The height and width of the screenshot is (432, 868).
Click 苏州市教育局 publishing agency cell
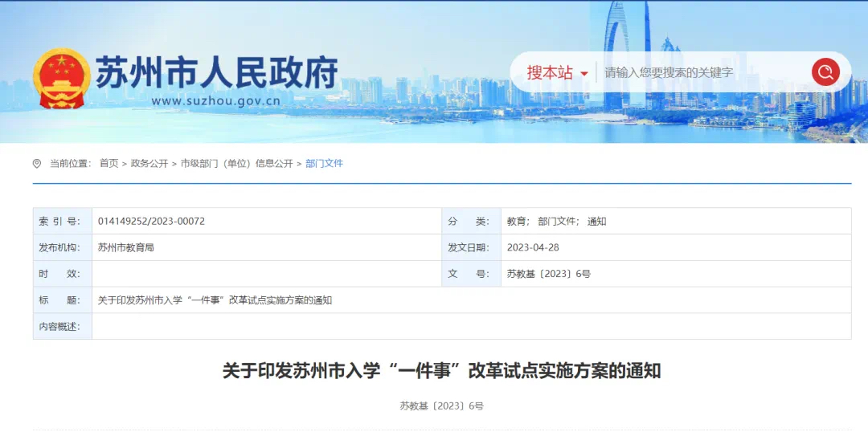click(x=125, y=247)
